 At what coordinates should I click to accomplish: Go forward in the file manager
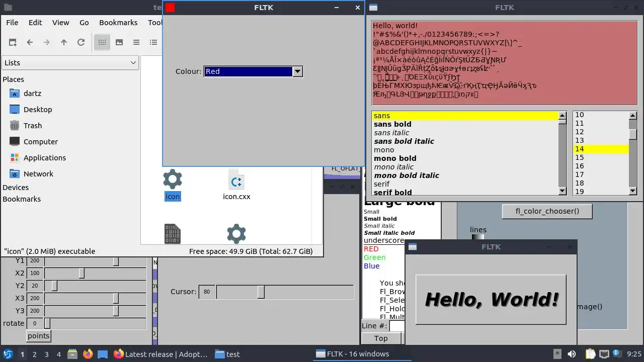[x=47, y=42]
